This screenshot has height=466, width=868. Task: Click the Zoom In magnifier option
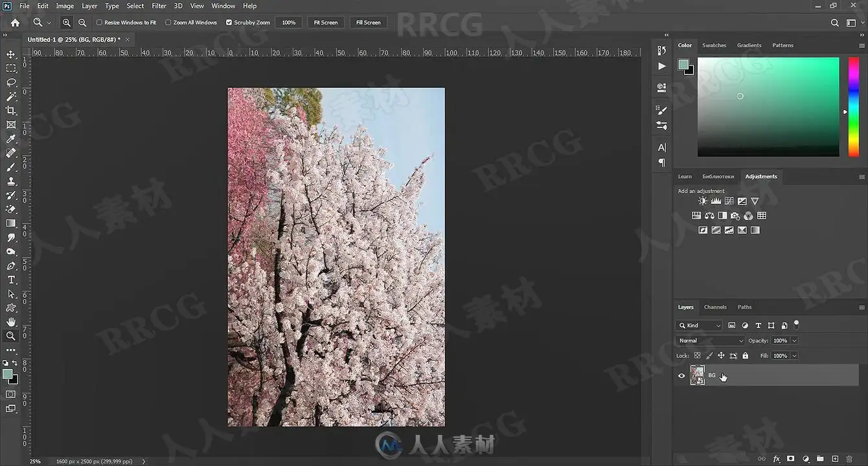click(67, 23)
